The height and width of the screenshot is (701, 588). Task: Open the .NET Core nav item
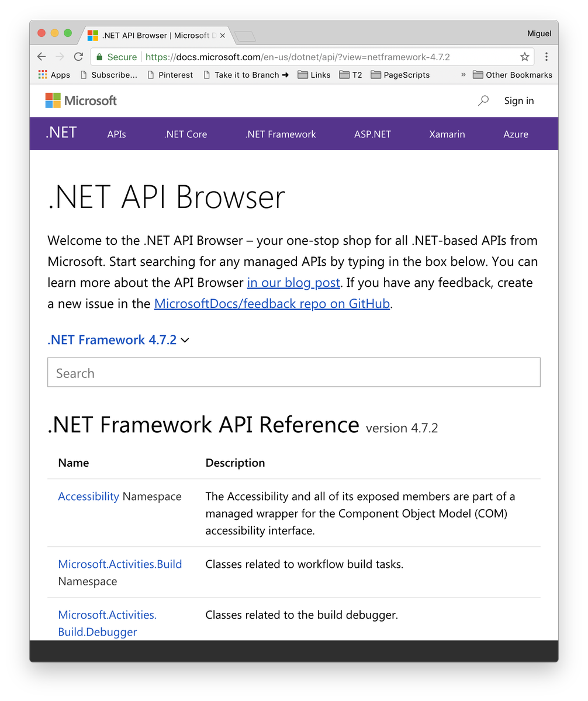click(185, 134)
